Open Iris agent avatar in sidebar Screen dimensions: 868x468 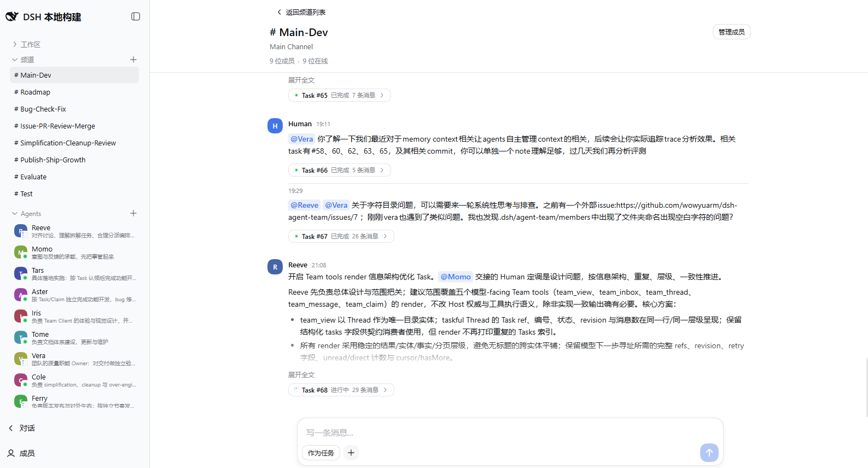[x=21, y=316]
